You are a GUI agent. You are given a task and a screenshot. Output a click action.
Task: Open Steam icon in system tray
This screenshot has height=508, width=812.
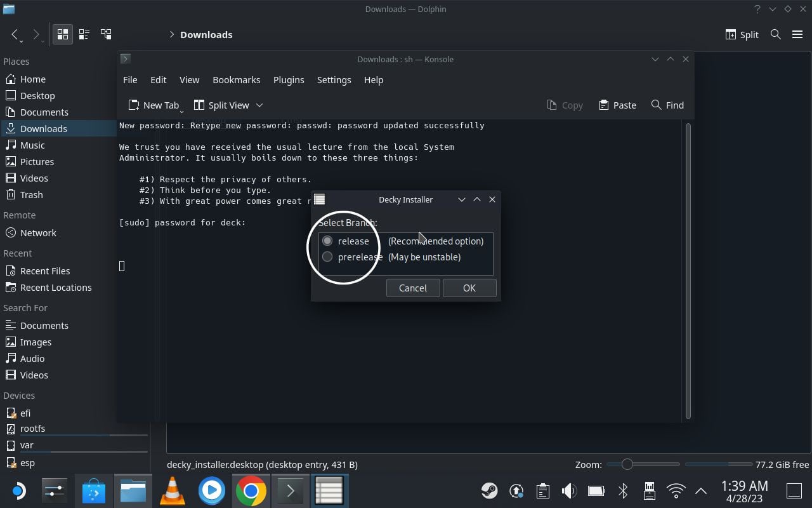[489, 490]
